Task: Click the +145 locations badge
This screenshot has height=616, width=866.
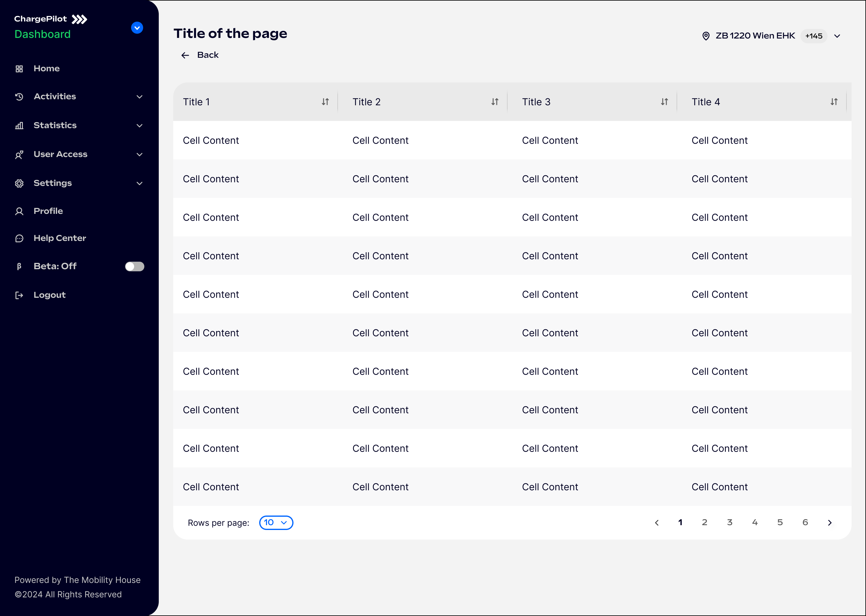Action: click(x=814, y=36)
